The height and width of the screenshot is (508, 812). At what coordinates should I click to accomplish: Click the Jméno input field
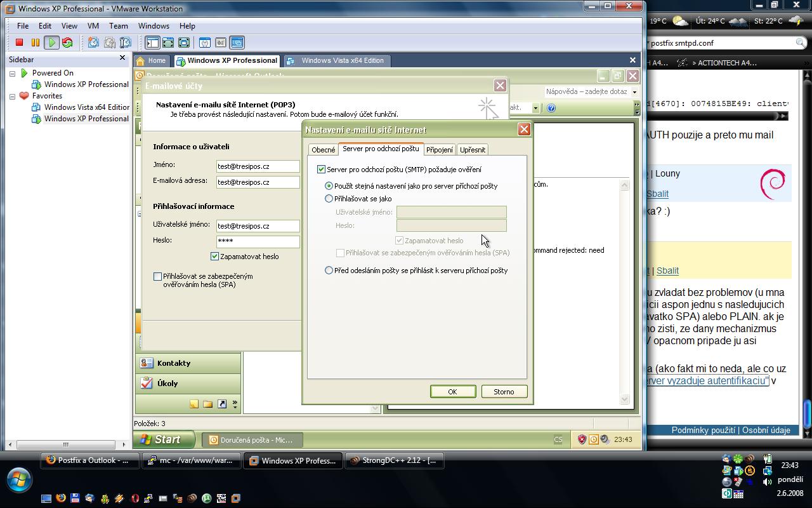click(258, 166)
